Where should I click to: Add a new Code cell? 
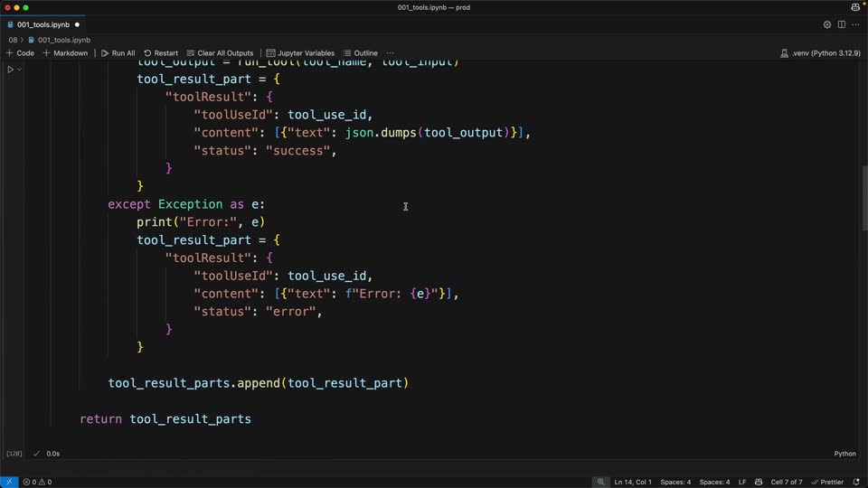(20, 53)
